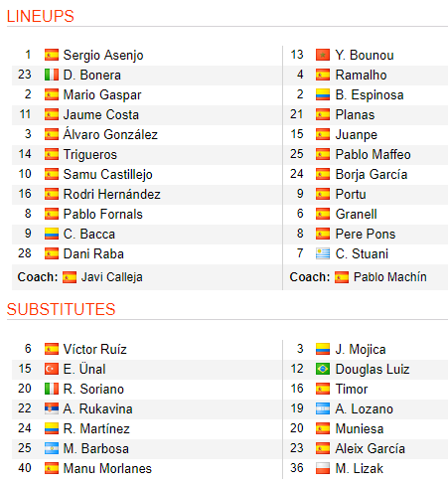Open Samu Castillejo's player profile
The width and height of the screenshot is (448, 485).
click(x=108, y=175)
